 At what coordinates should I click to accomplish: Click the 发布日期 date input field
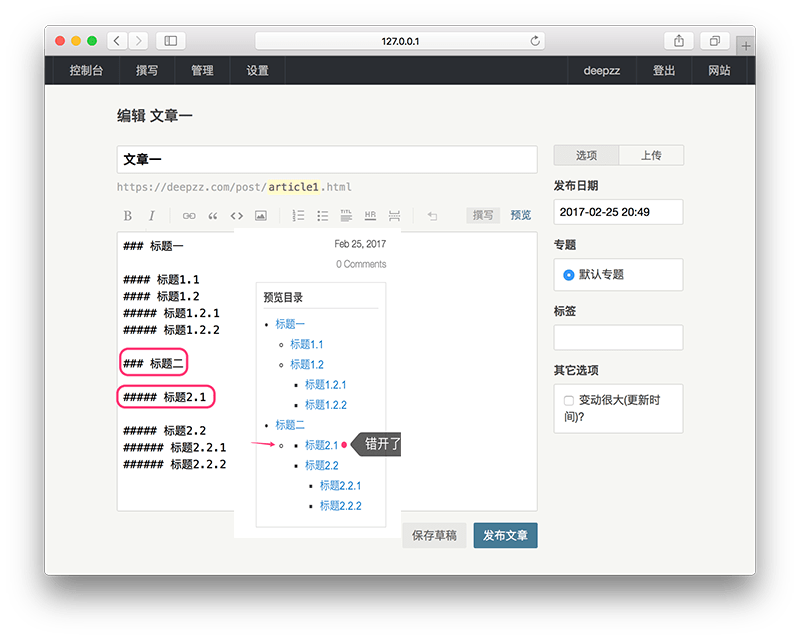coord(618,212)
